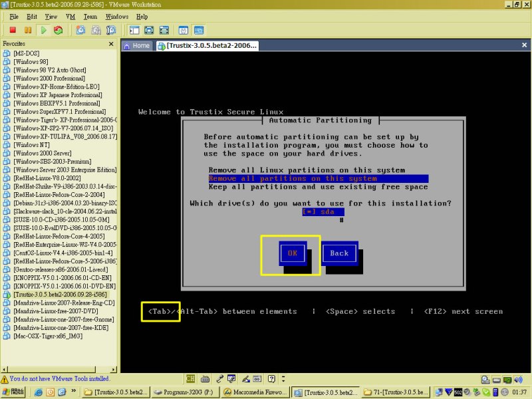Screen dimensions: 532x399
Task: Toggle the sda drive checkbox
Action: [x=323, y=211]
